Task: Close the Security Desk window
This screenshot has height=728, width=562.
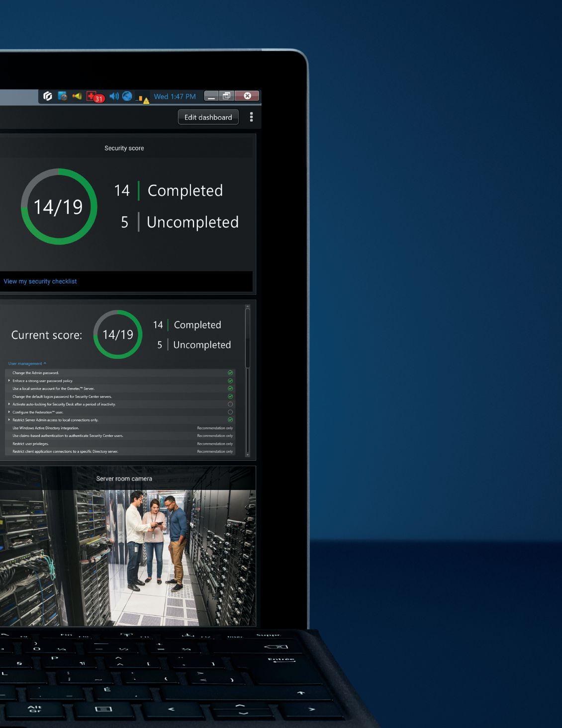Action: click(247, 96)
